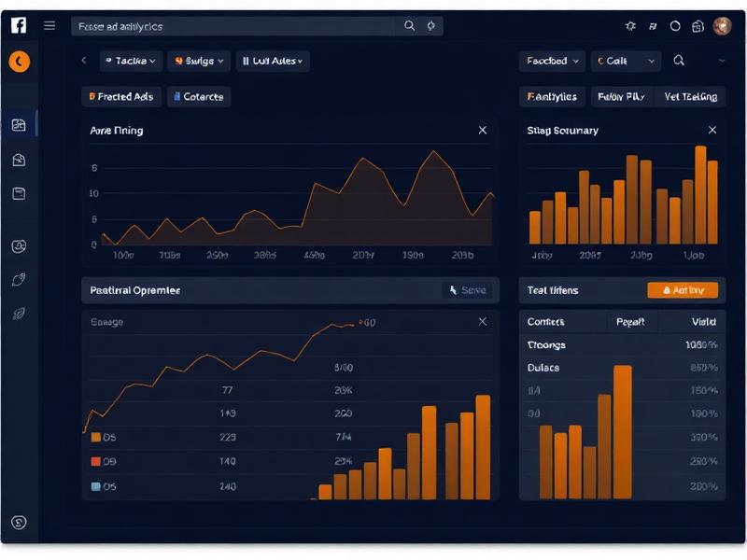Click the search magnifier right of the Calk dropdown
747x560 pixels.
679,61
